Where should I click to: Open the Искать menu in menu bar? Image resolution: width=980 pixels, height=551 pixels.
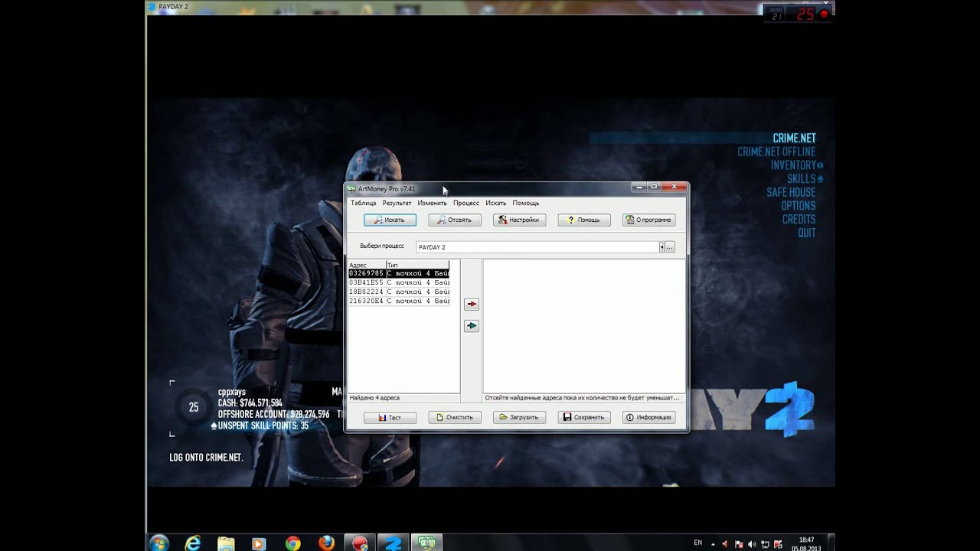click(495, 203)
